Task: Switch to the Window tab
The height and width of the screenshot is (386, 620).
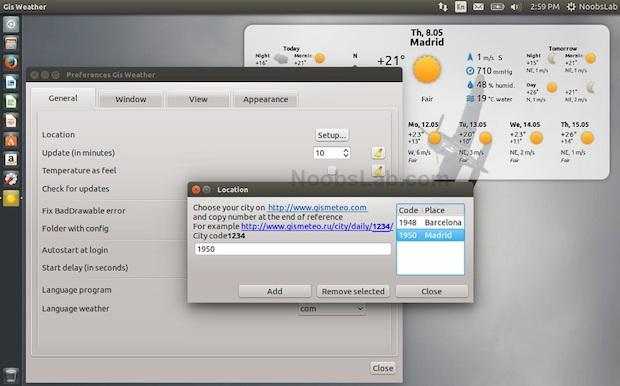Action: tap(131, 99)
